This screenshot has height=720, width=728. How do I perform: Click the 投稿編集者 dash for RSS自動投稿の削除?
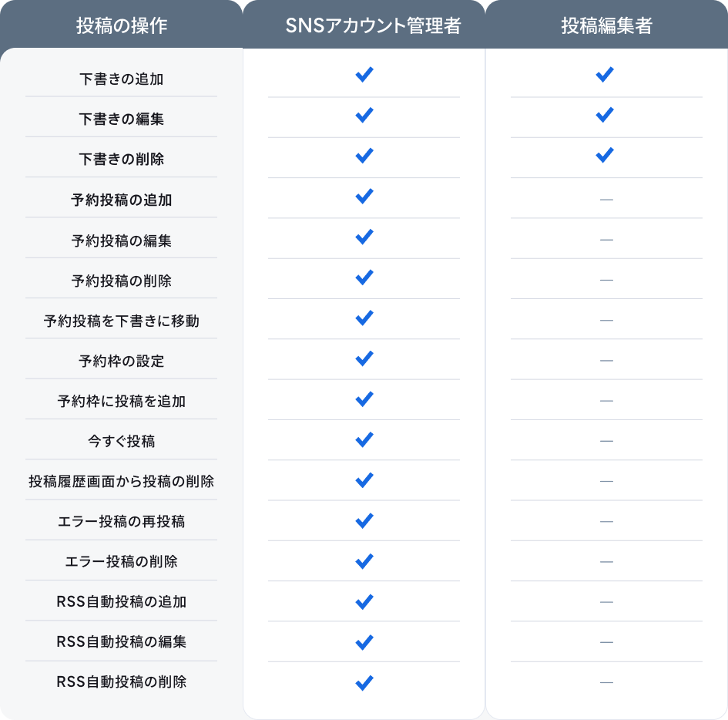pos(606,682)
